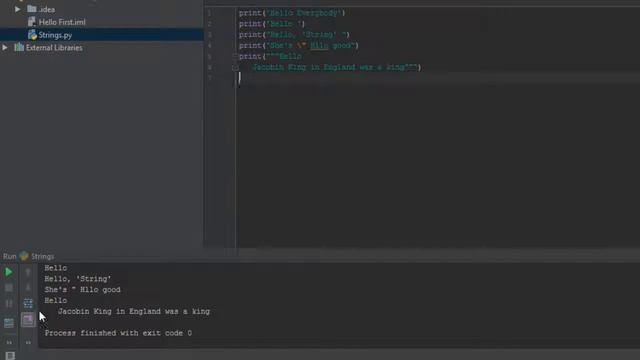Click the .idea folder icon
640x360 pixels.
[31, 9]
